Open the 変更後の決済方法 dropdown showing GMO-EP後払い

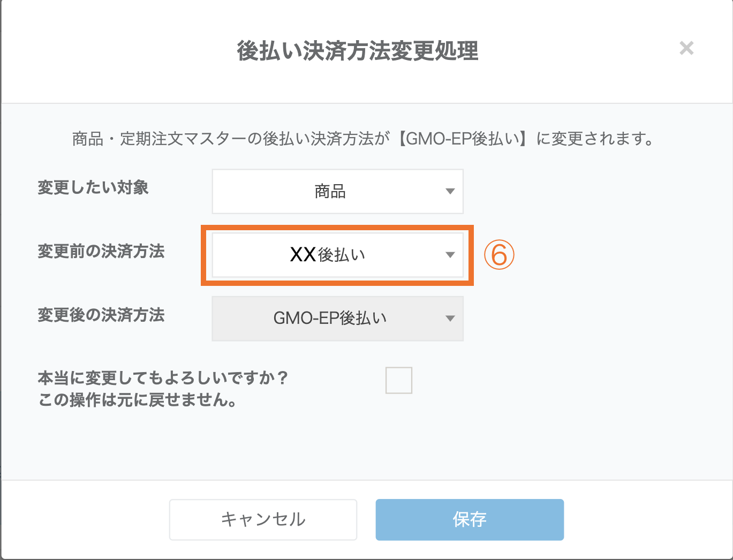click(x=330, y=319)
